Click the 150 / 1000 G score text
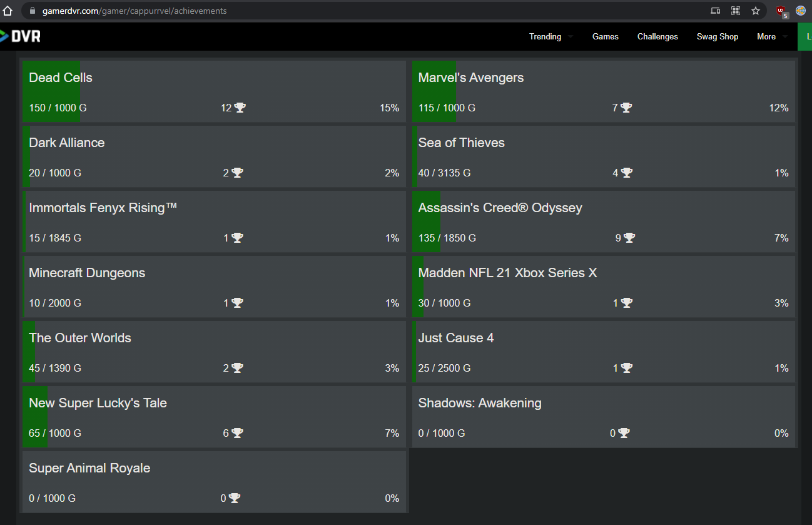Viewport: 812px width, 525px height. 58,108
